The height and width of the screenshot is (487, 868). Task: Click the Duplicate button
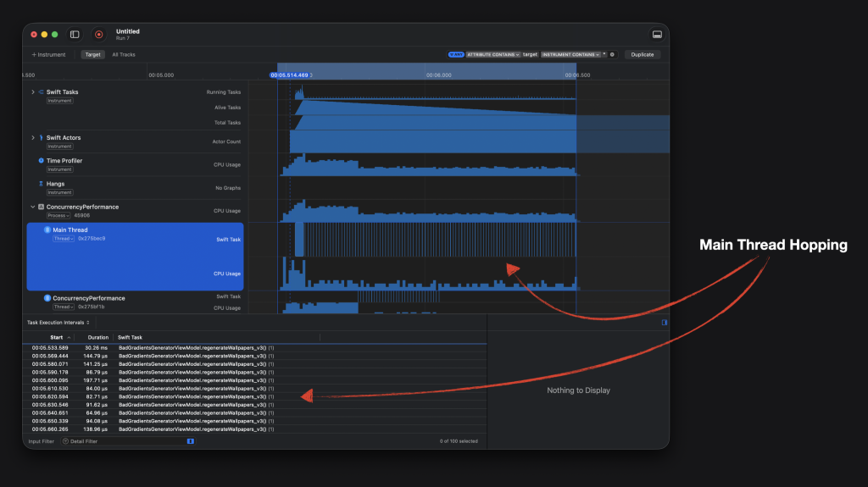pos(643,55)
